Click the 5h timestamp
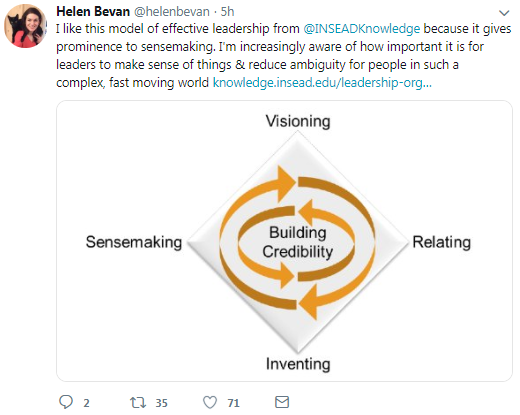 click(x=227, y=12)
